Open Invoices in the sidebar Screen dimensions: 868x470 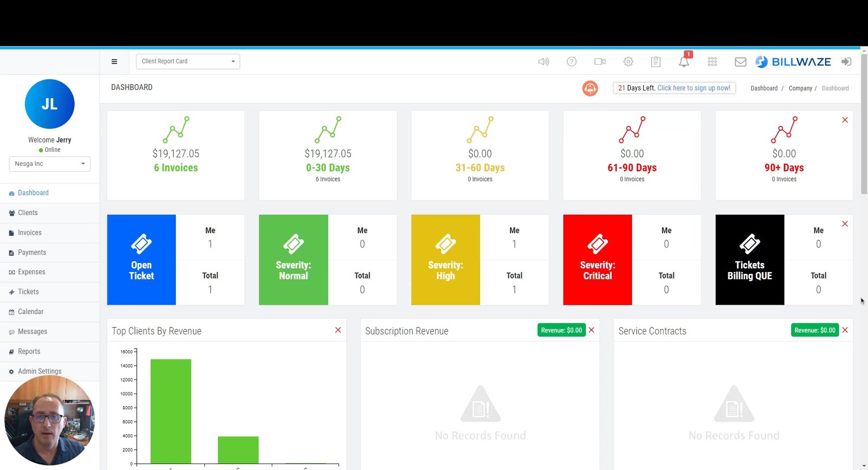[29, 233]
